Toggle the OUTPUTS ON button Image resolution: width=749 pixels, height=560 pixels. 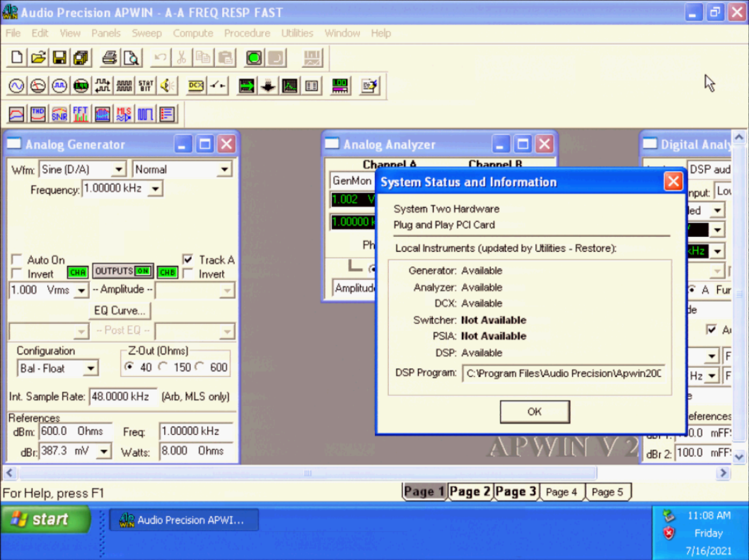(123, 272)
